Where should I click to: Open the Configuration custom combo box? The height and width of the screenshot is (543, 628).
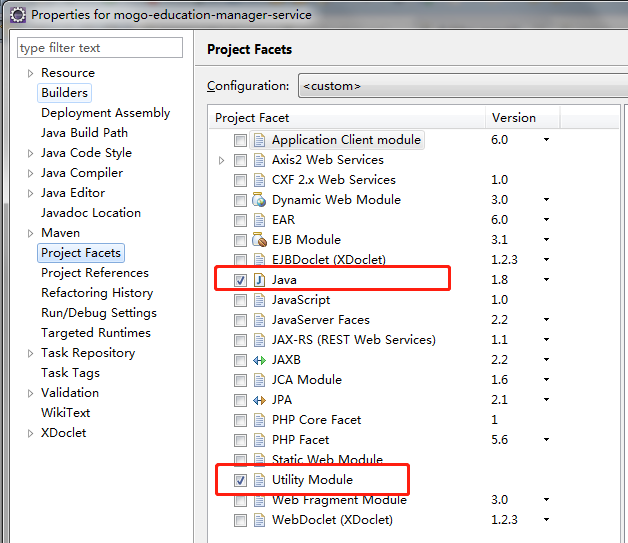463,86
